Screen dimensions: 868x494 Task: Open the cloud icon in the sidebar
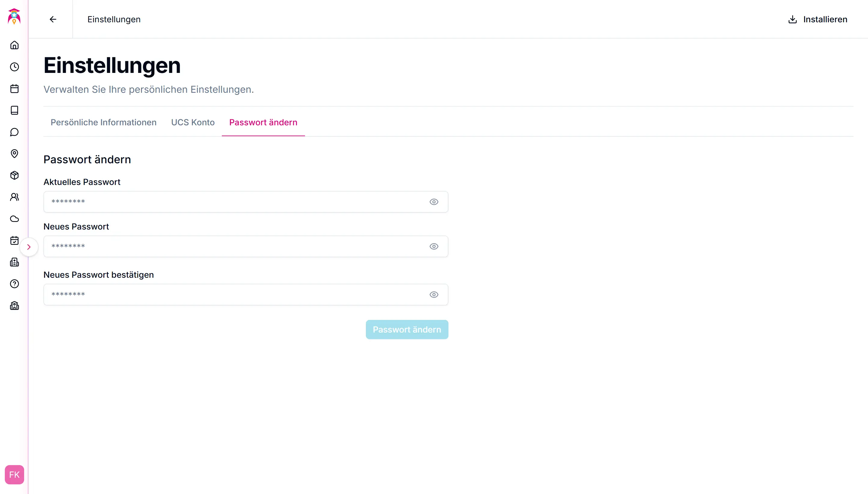(14, 219)
